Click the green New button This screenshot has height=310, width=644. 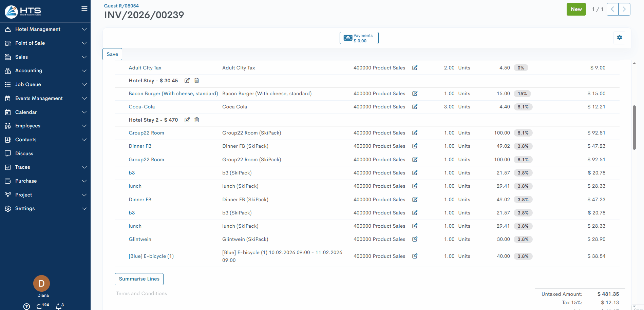[576, 9]
